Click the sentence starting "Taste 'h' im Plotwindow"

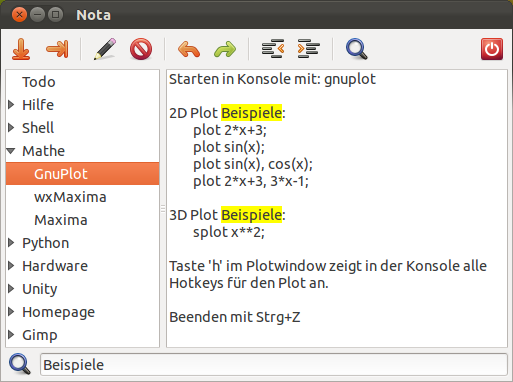click(328, 274)
